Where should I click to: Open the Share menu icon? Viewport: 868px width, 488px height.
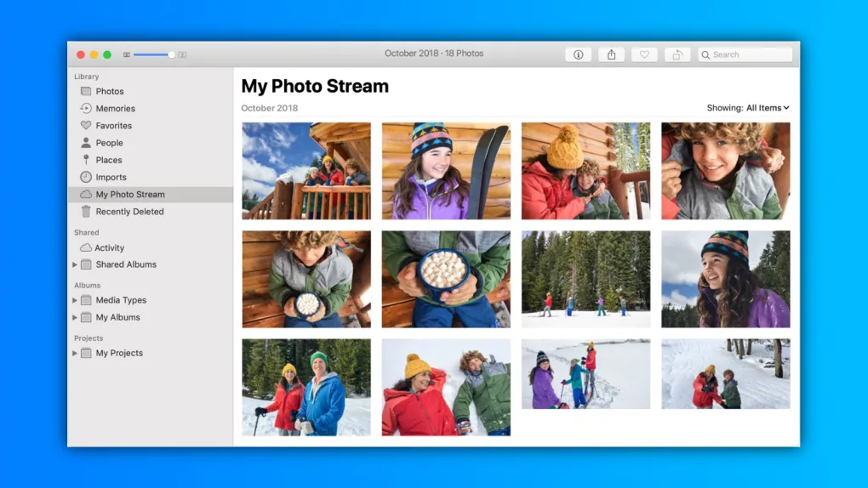pyautogui.click(x=611, y=54)
